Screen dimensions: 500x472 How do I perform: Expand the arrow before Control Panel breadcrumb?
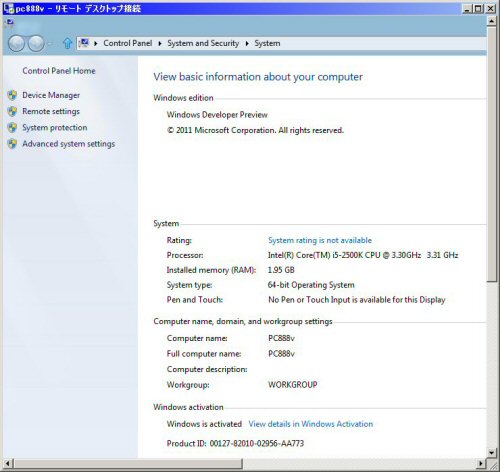96,43
